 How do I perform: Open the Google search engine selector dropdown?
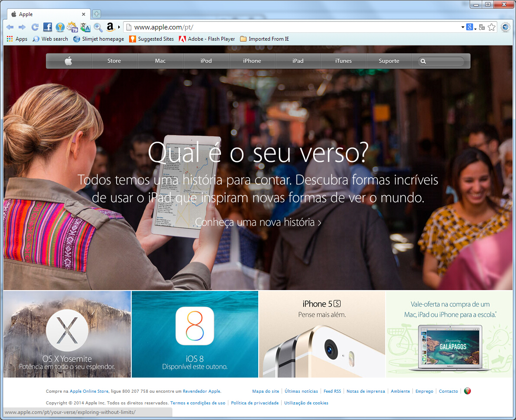pos(471,27)
